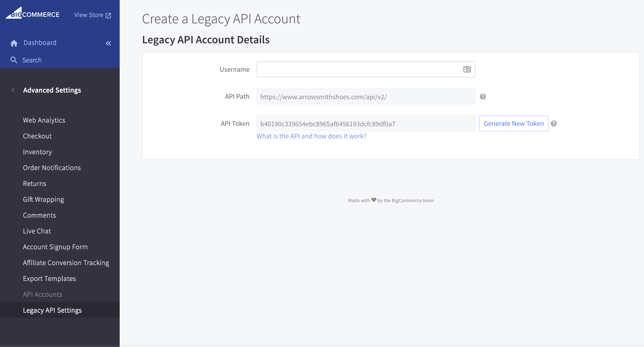This screenshot has height=347, width=644.
Task: Open Affiliate Conversion Tracking
Action: (66, 262)
